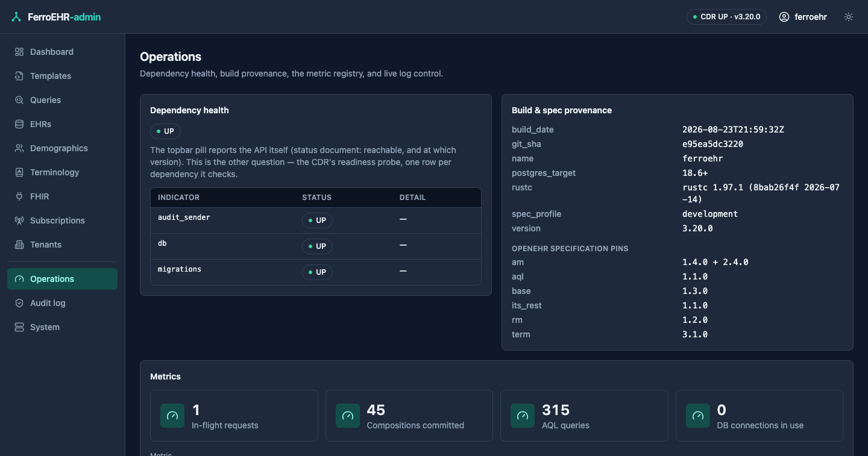Screen dimensions: 868x456
Task: Go to the Queries section
Action: (x=62, y=100)
